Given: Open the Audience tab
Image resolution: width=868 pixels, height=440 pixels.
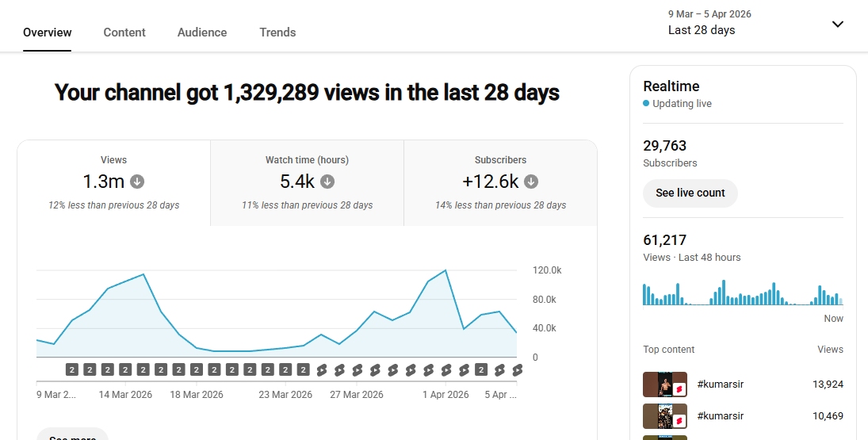Looking at the screenshot, I should pos(202,33).
